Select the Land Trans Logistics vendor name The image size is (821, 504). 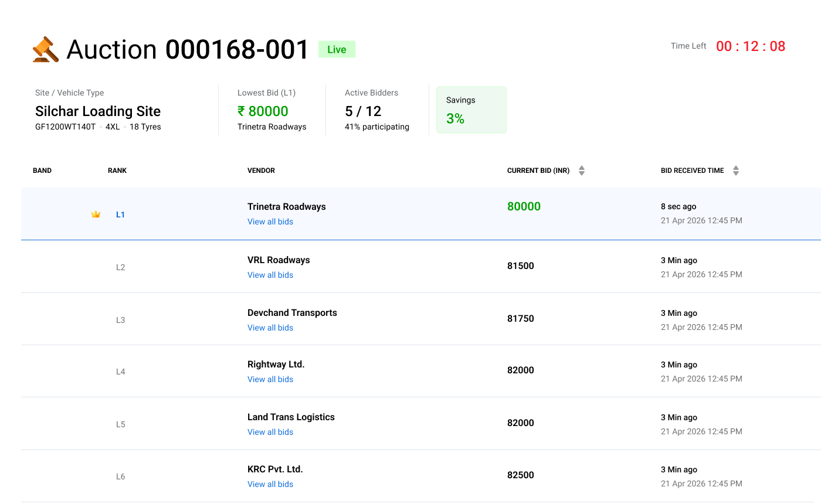click(x=291, y=417)
